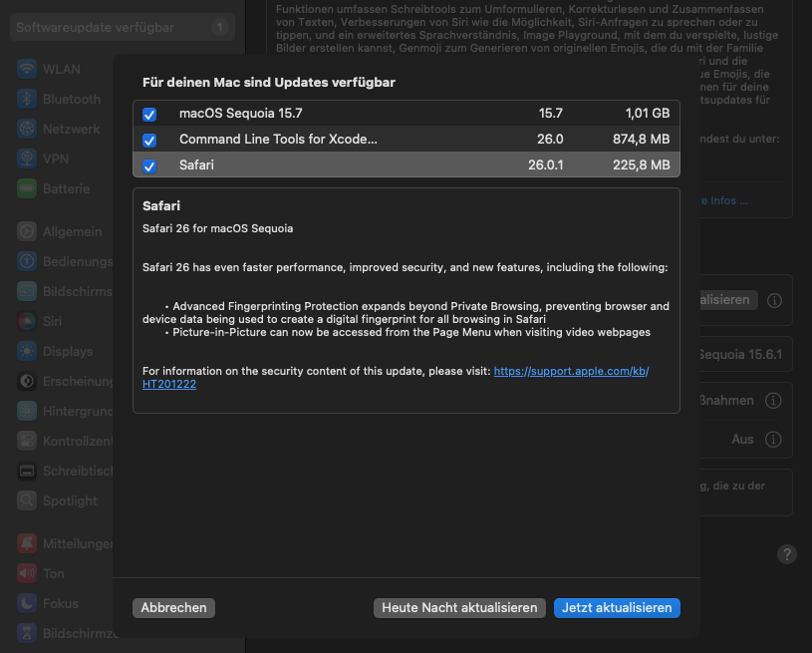Click the help question mark button
This screenshot has width=812, height=653.
(x=787, y=554)
